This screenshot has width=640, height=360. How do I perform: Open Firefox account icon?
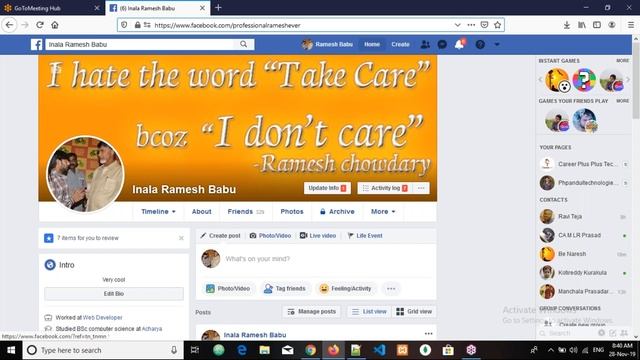pos(611,25)
